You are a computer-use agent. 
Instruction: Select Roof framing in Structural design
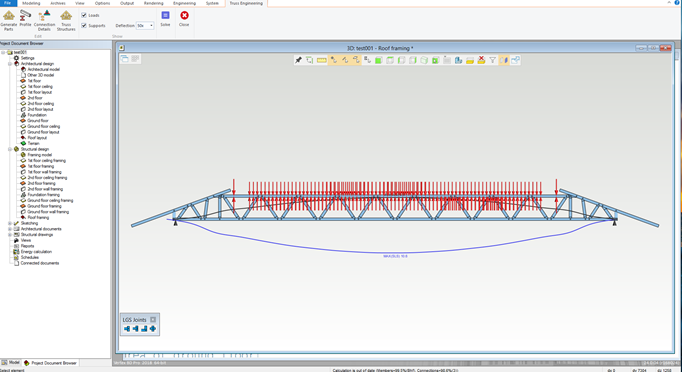click(x=38, y=218)
